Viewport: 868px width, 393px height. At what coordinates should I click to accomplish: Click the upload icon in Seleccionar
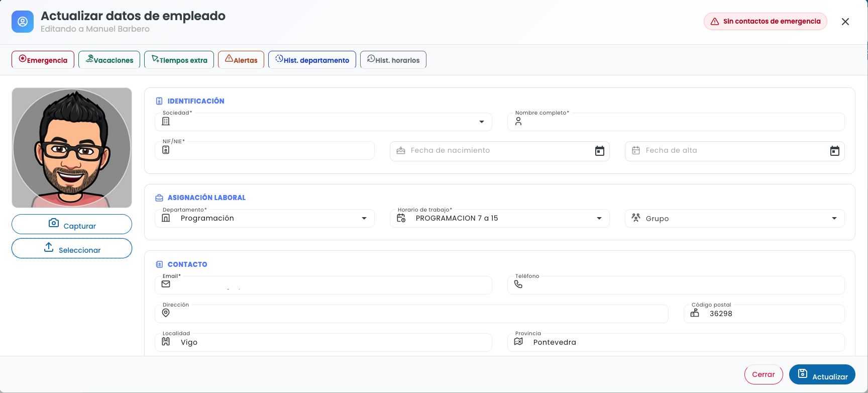[x=49, y=247]
